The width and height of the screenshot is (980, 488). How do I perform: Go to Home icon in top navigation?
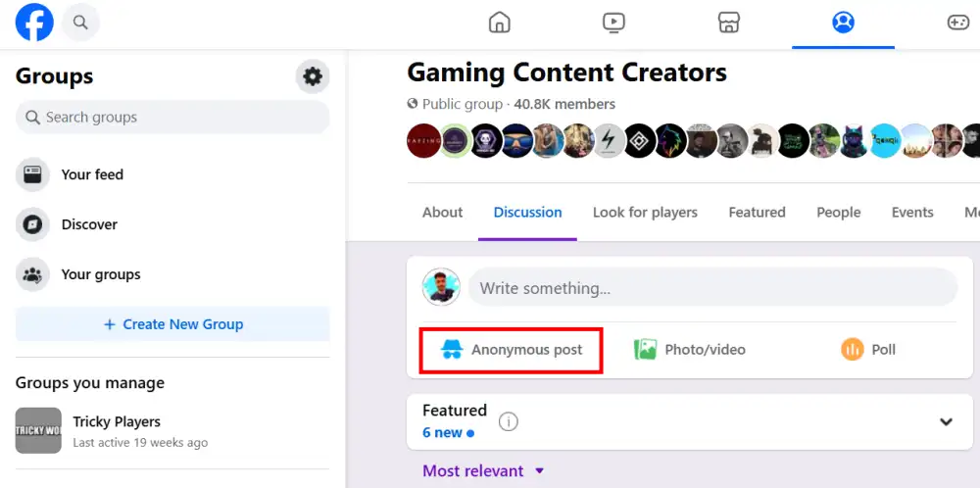click(x=500, y=23)
